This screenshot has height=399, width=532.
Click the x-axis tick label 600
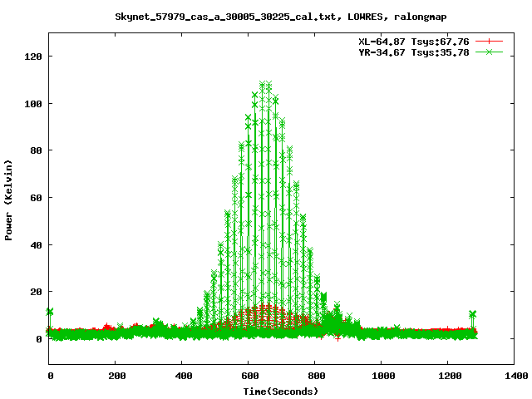point(250,376)
